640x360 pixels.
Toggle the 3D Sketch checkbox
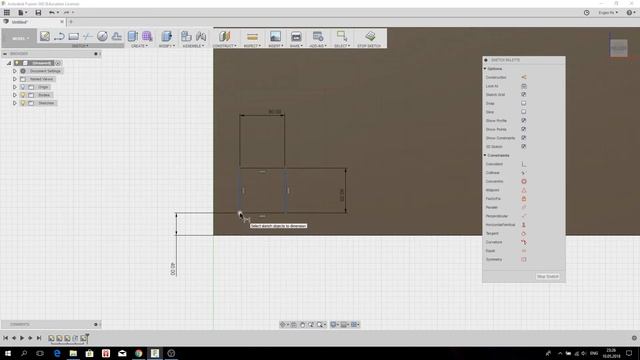coord(524,147)
